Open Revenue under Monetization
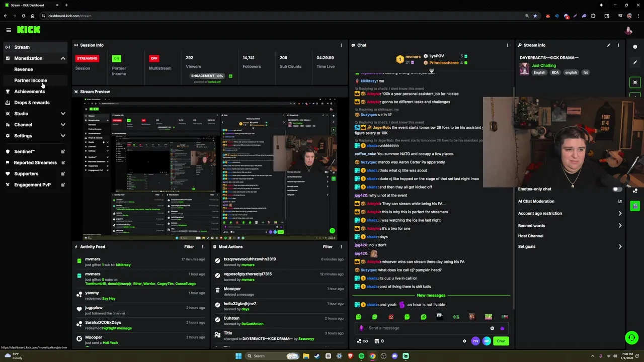 click(x=24, y=69)
